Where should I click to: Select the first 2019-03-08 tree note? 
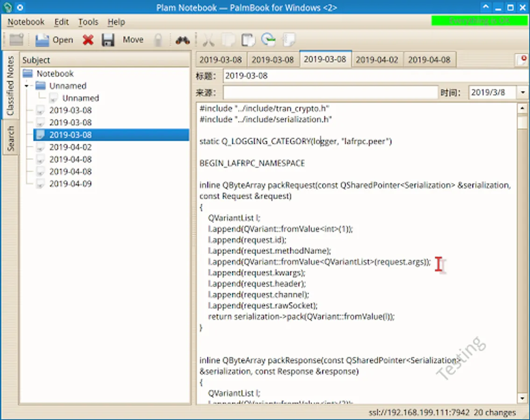click(x=71, y=110)
